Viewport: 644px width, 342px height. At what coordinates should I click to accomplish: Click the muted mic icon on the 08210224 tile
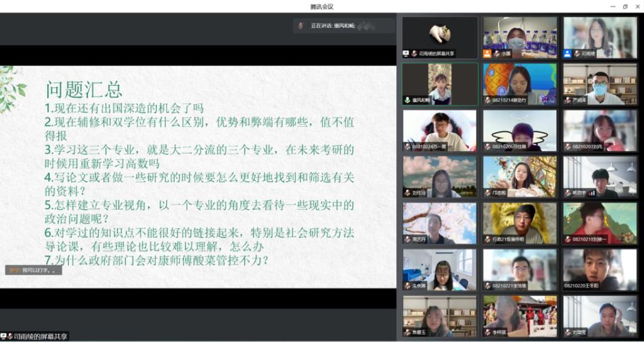(407, 147)
